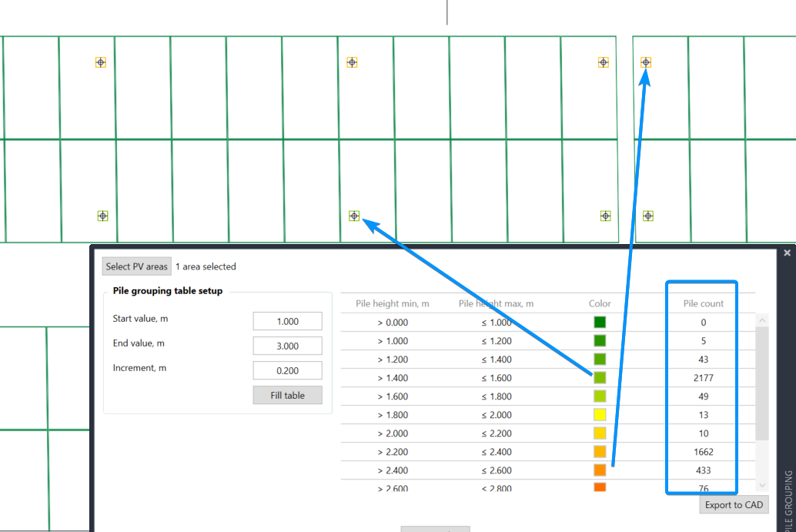Select the orange pile marker at the arrow tip
796x532 pixels.
click(x=646, y=62)
